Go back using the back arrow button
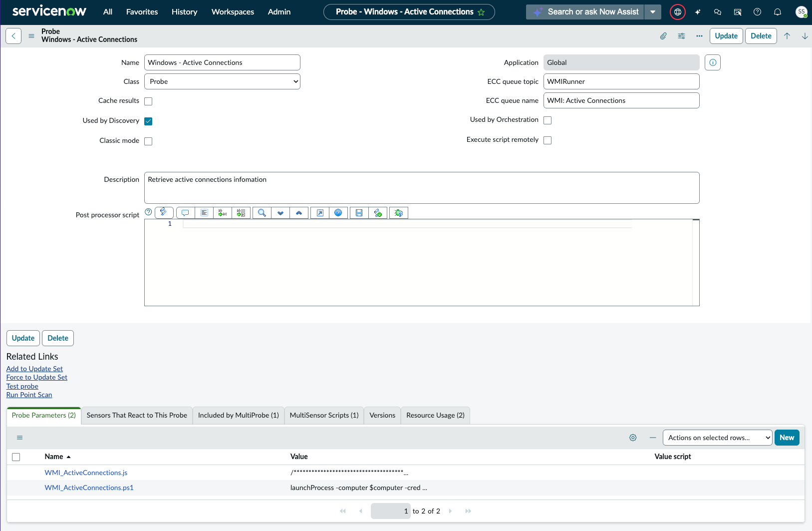Screen dimensions: 812x531 [13, 36]
